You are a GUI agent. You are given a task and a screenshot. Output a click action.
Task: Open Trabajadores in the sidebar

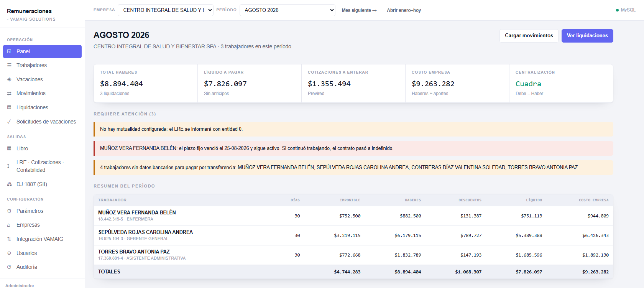point(42,65)
